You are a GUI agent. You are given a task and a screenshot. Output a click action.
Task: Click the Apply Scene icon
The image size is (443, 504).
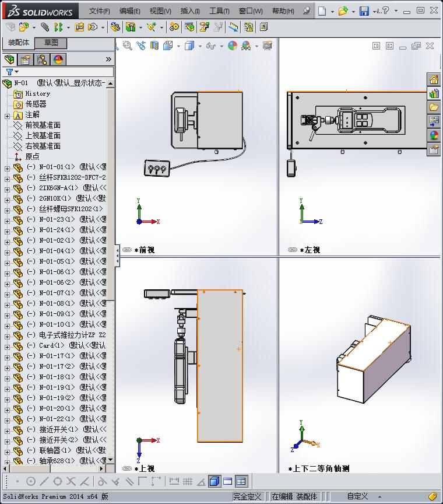click(247, 45)
